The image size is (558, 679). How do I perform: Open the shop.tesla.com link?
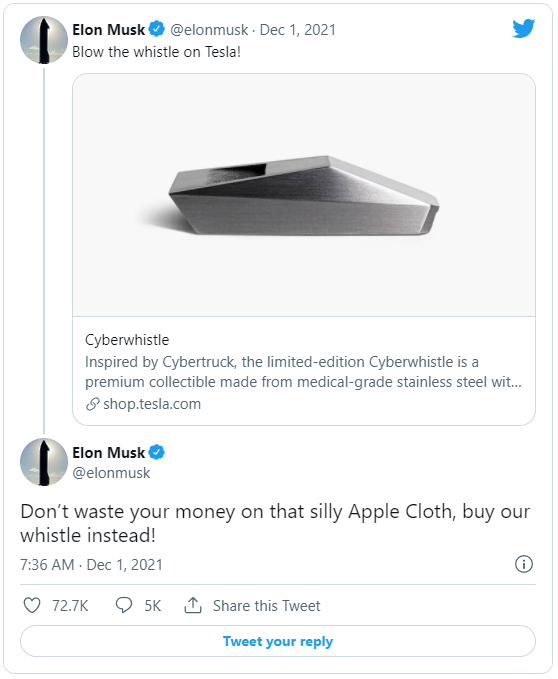152,404
